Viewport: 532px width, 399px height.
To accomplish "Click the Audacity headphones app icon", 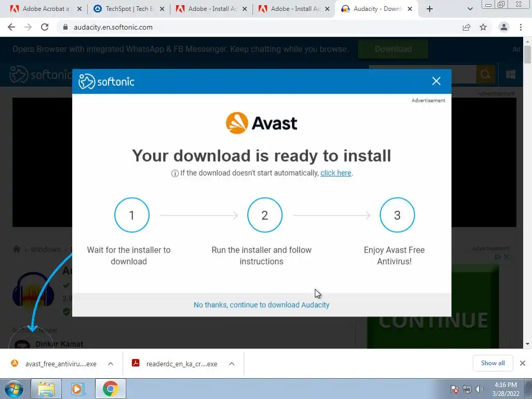I will [33, 290].
